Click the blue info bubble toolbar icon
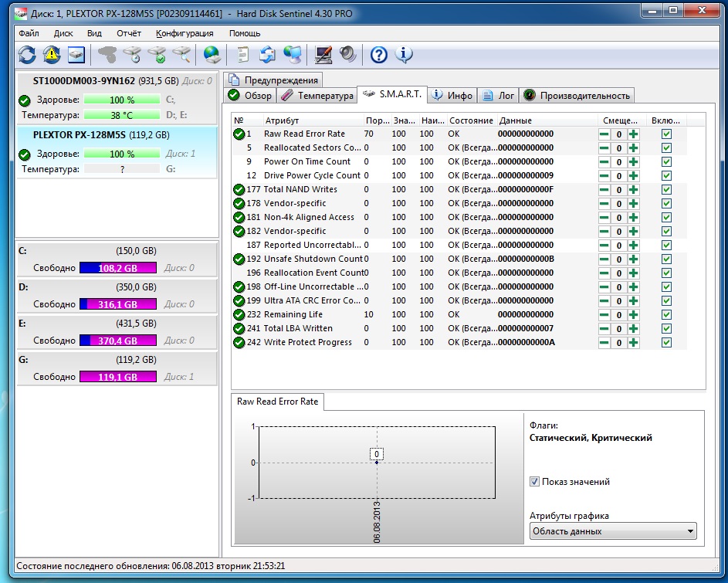Screen dimensions: 728x583 point(404,54)
